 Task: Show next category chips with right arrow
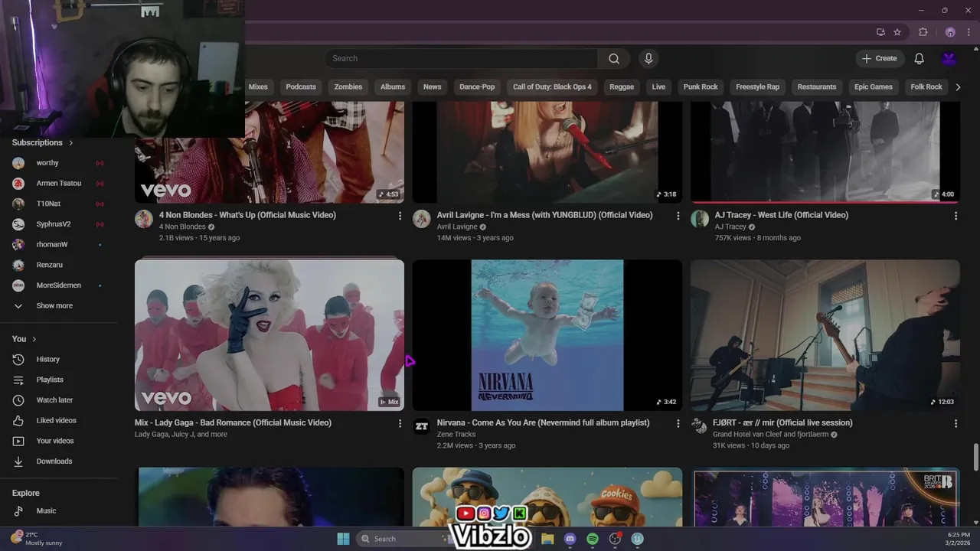coord(958,87)
